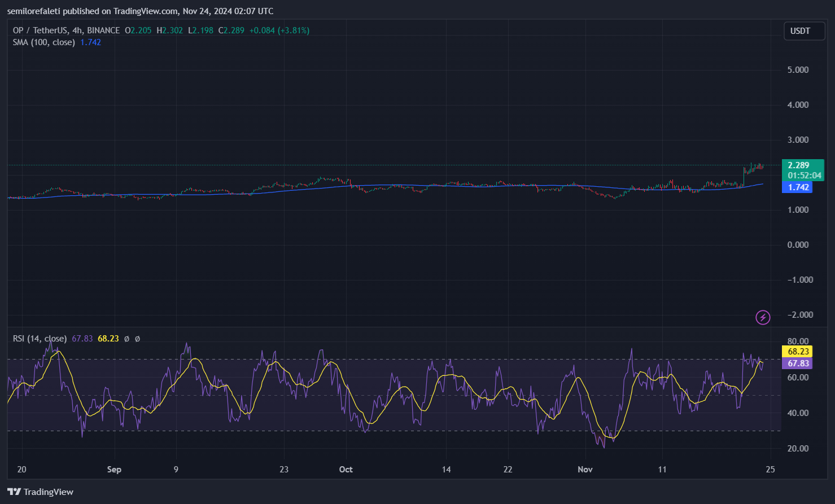
Task: Click the 60.00 RSI axis label
Action: (x=798, y=378)
